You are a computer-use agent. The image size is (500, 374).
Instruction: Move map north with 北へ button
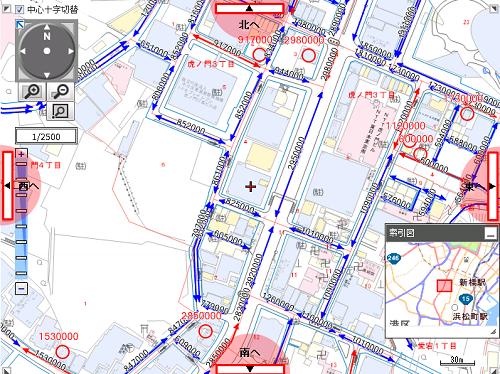point(249,9)
